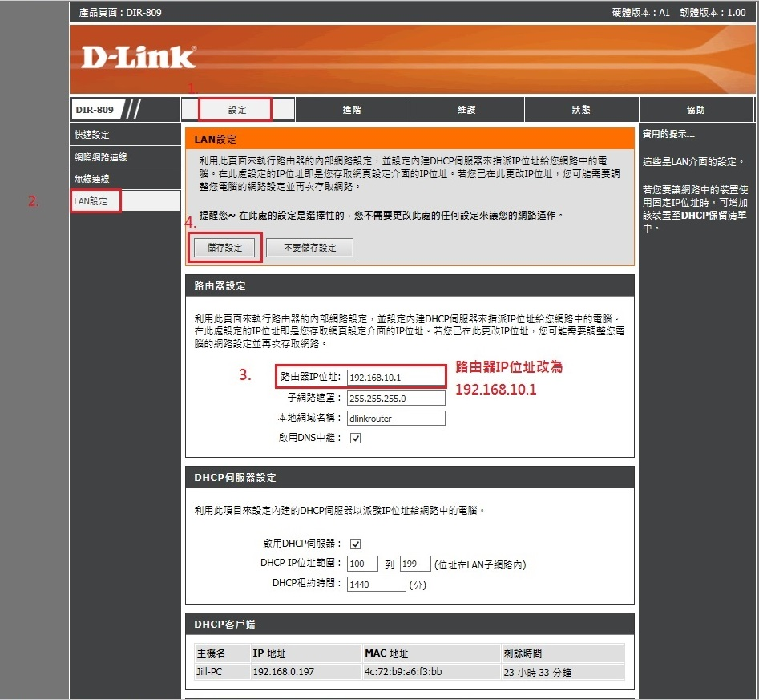This screenshot has height=700, width=759.
Task: Toggle the 啟用DNS中繼 checkbox
Action: (x=355, y=439)
